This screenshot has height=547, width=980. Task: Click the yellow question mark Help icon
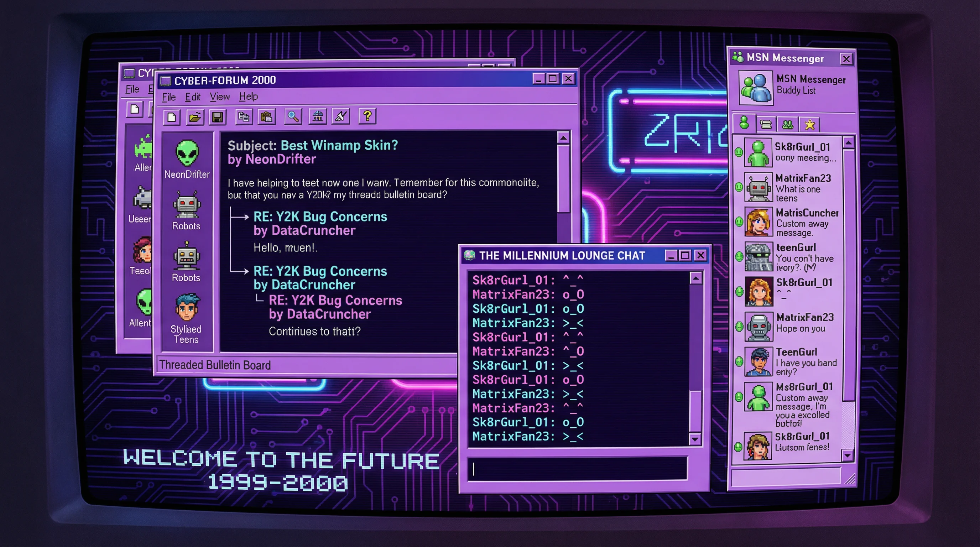tap(367, 116)
